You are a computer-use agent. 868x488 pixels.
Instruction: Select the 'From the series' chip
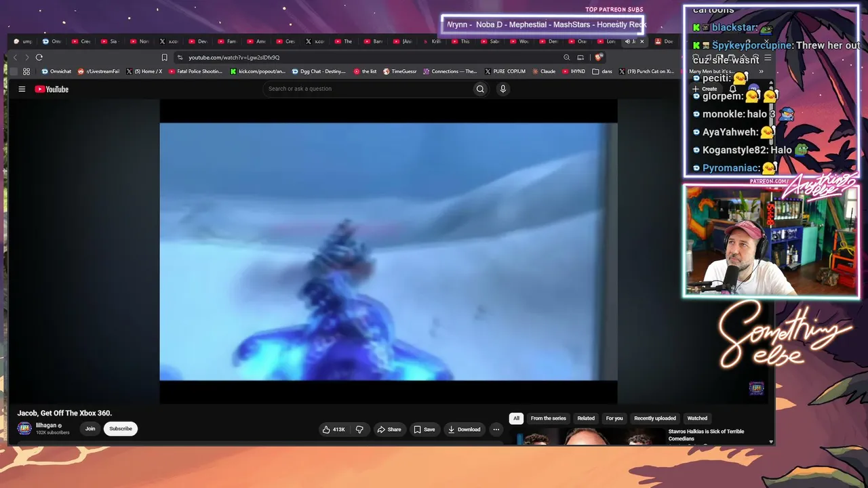548,418
